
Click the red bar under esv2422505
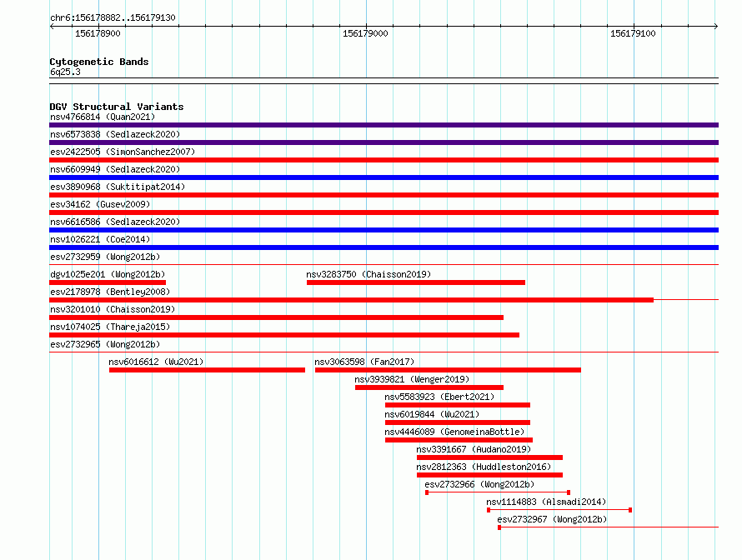(x=384, y=160)
